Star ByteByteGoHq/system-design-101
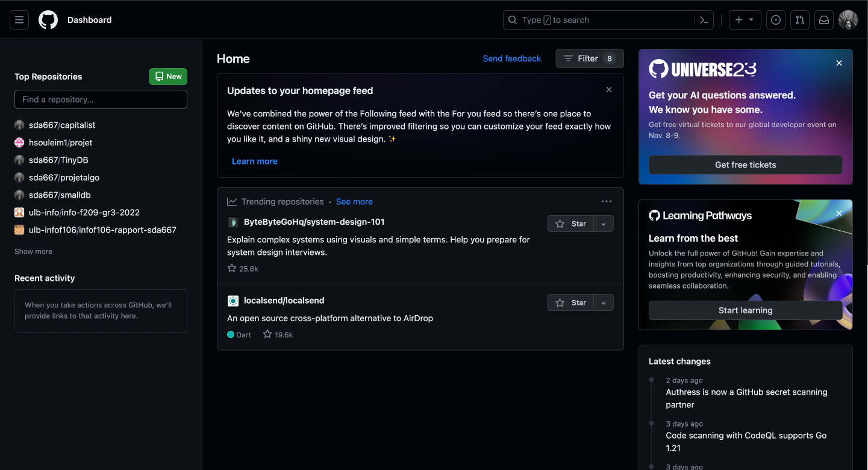Image resolution: width=868 pixels, height=470 pixels. [570, 224]
